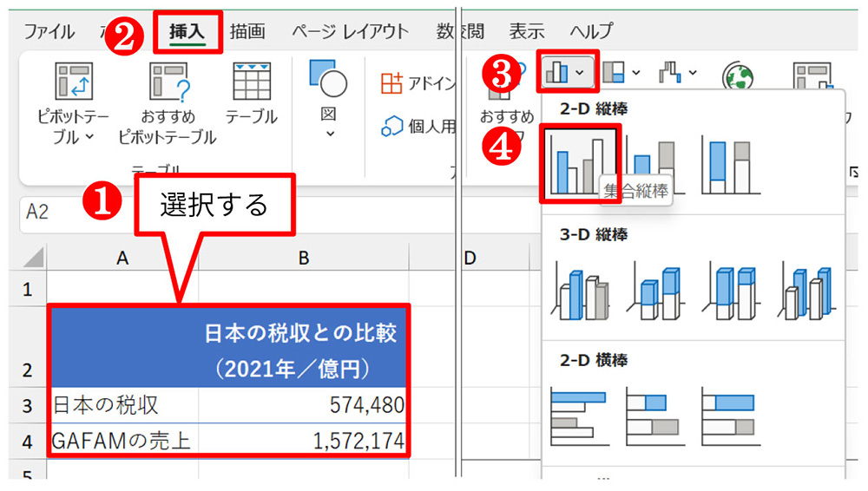Open the 3D map globe icon
Screen dimensions: 868x491
point(738,76)
